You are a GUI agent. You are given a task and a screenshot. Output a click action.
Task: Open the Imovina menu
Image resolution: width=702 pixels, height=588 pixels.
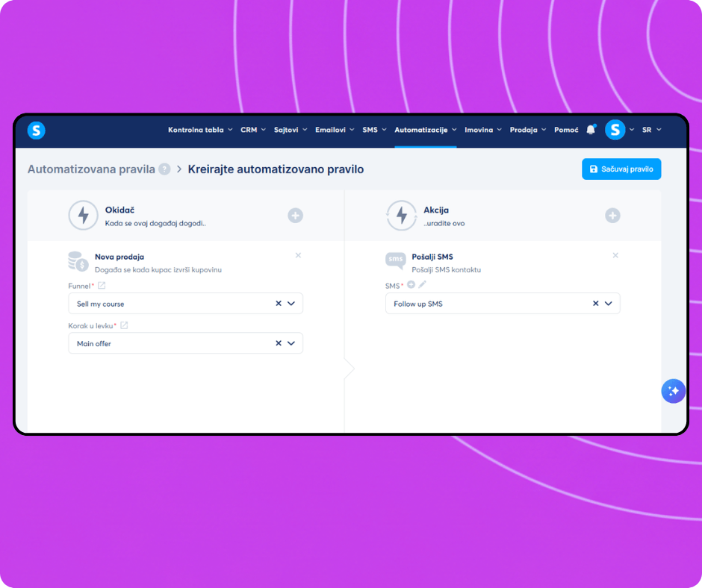point(483,130)
